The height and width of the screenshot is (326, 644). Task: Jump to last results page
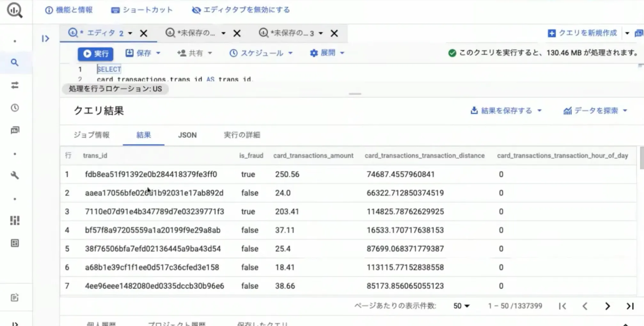630,306
